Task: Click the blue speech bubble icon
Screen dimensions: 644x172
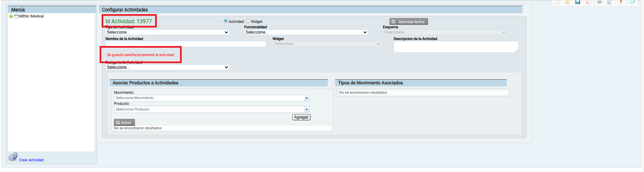Action: [x=632, y=2]
